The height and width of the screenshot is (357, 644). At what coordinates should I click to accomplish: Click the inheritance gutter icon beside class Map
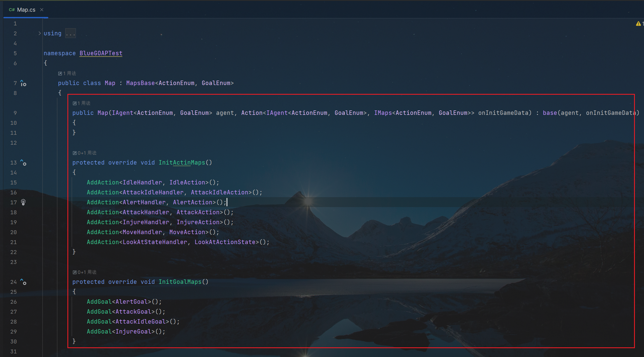coord(23,83)
